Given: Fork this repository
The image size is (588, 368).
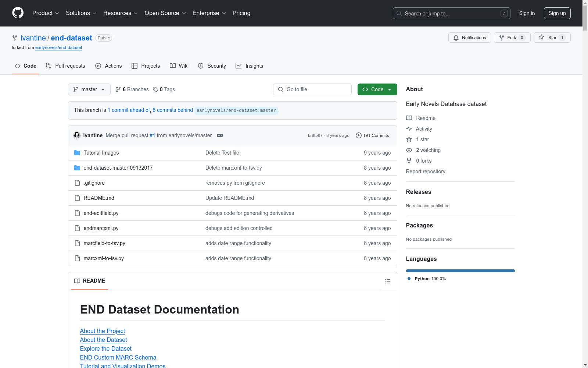Looking at the screenshot, I should coord(512,38).
